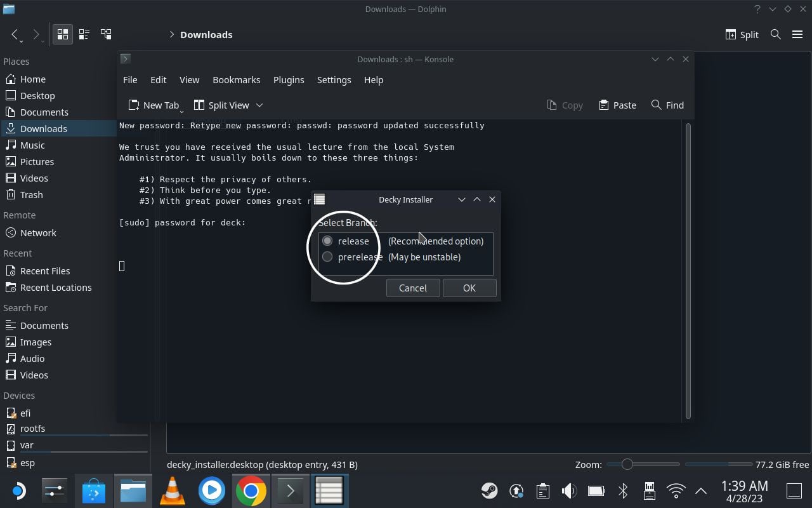The height and width of the screenshot is (508, 812).
Task: Click the Find icon in Konsole toolbar
Action: (x=656, y=105)
